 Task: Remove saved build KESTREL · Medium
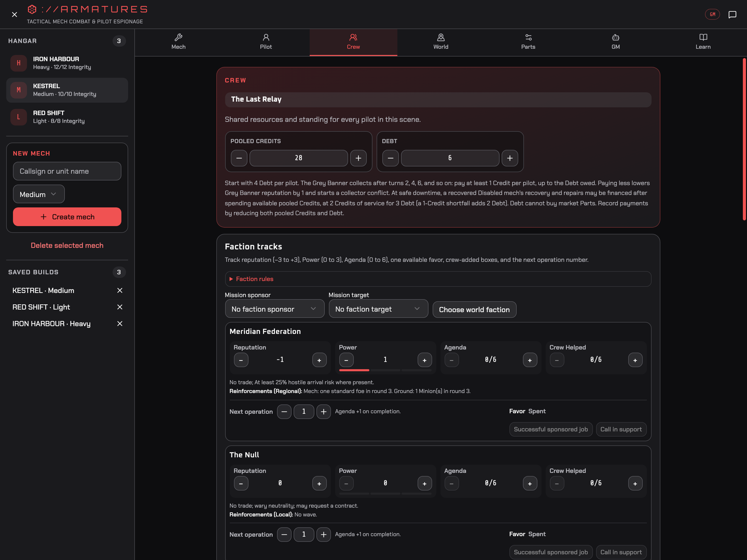[x=120, y=290]
